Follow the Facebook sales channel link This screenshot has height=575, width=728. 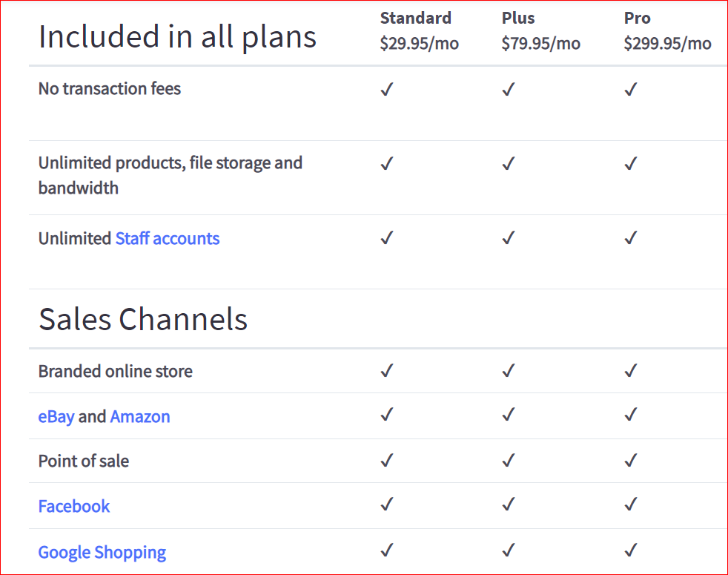74,507
